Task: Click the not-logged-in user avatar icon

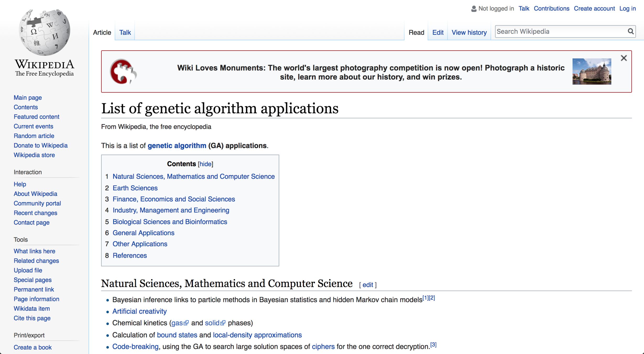Action: (x=473, y=9)
